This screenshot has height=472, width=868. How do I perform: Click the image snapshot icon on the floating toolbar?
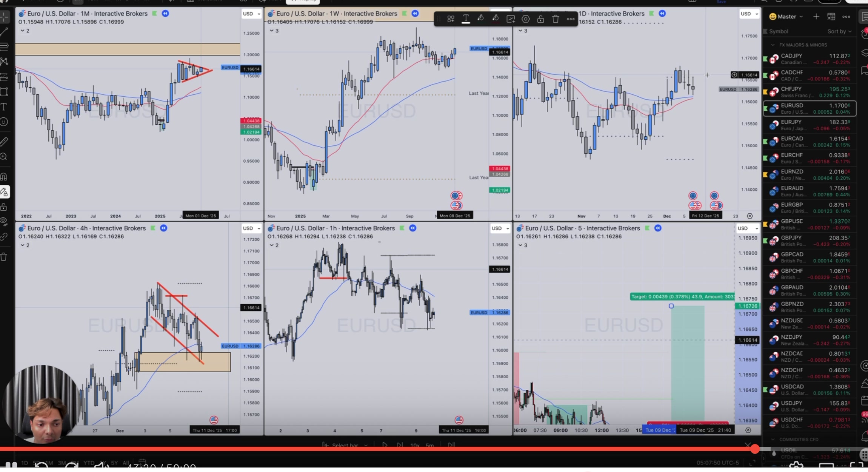tap(510, 19)
